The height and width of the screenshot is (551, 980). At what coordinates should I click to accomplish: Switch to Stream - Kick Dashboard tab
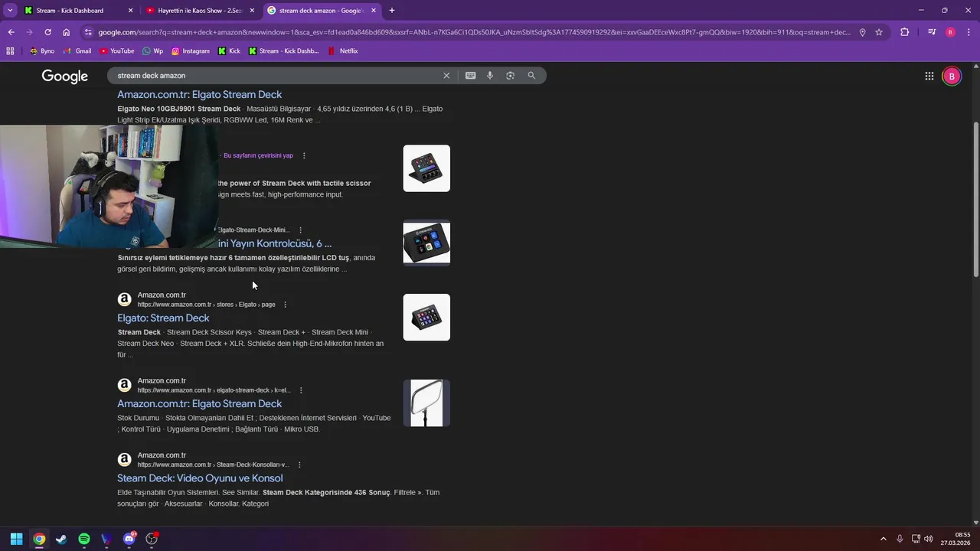[x=79, y=11]
